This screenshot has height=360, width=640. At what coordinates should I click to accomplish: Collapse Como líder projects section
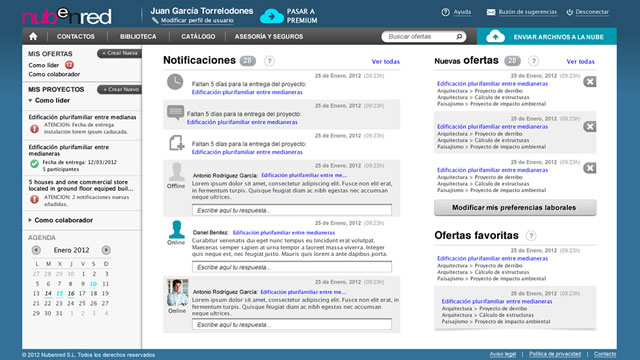coord(30,100)
